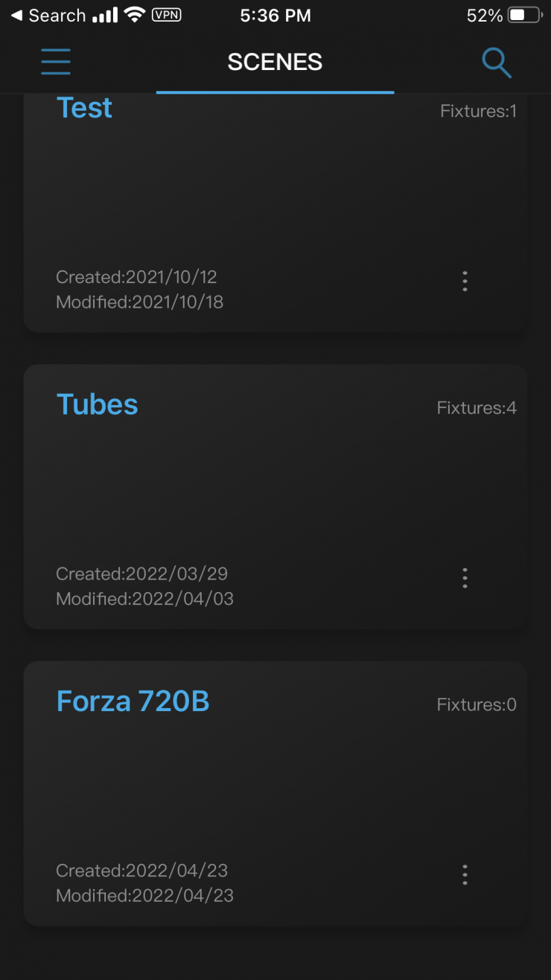Tap the cellular signal bars

tap(105, 15)
